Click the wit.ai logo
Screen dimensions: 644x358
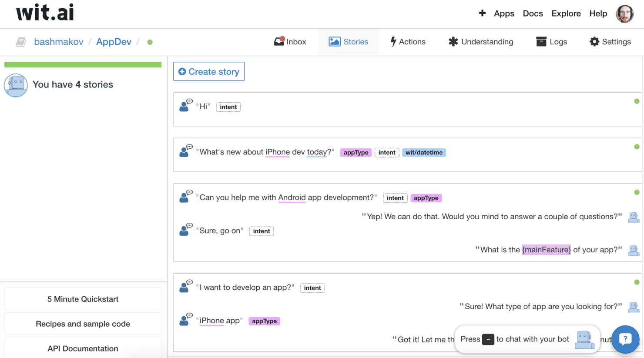coord(45,13)
